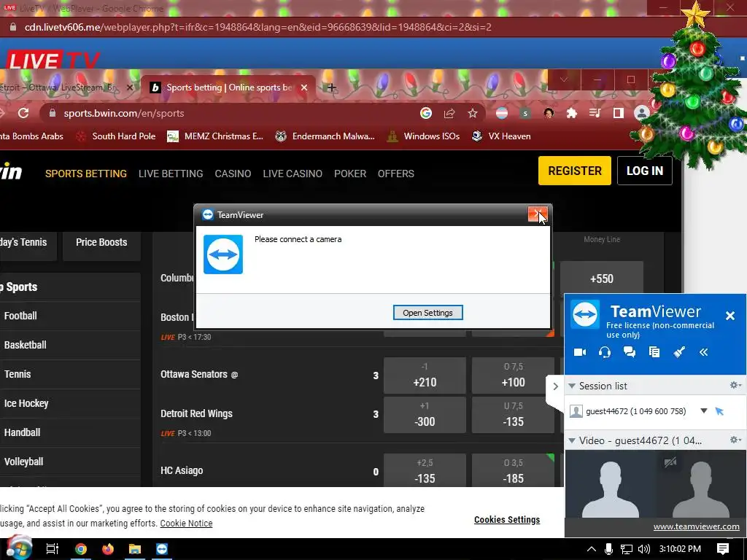Viewport: 747px width, 560px height.
Task: Open Windows ISOs bookmark
Action: coord(423,136)
